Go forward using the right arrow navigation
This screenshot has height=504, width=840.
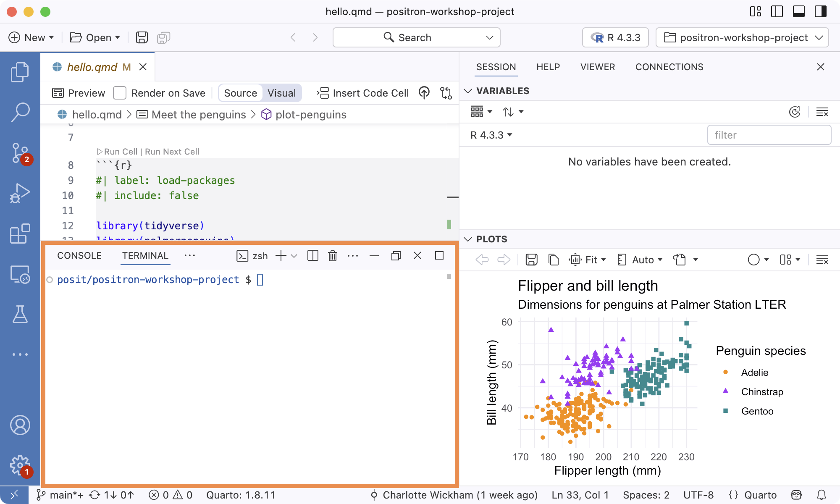315,37
